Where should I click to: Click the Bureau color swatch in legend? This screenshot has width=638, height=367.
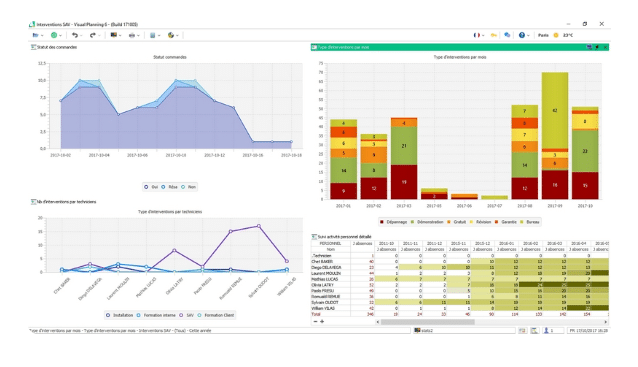pyautogui.click(x=523, y=222)
